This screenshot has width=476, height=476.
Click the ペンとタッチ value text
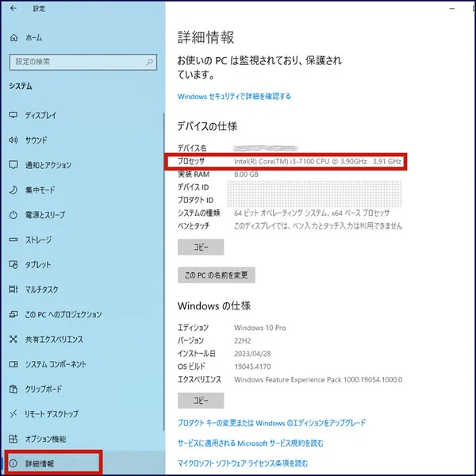point(318,226)
